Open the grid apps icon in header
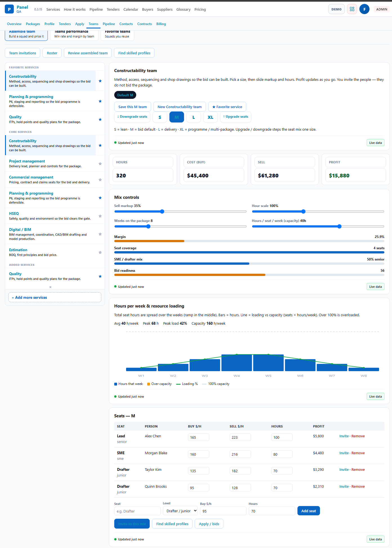Image resolution: width=392 pixels, height=548 pixels. tap(352, 9)
